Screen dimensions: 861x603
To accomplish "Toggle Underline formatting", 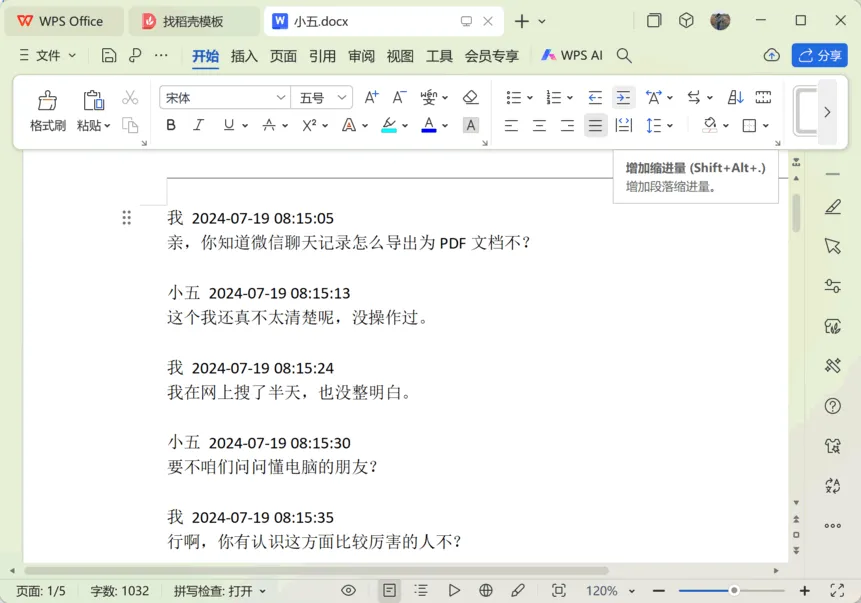I will 228,125.
